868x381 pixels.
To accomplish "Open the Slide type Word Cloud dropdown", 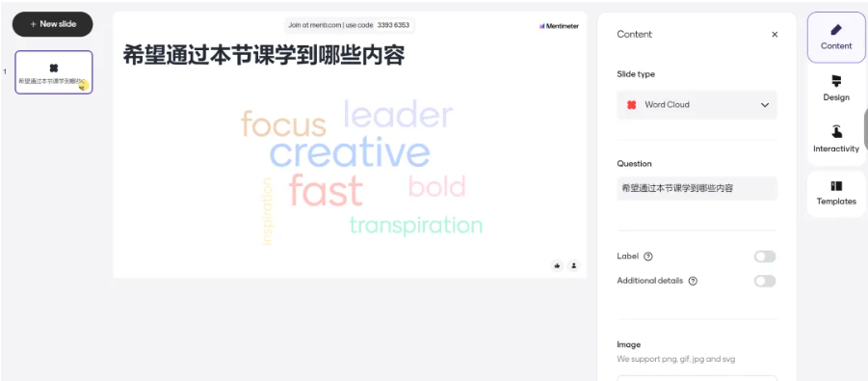I will (x=697, y=105).
